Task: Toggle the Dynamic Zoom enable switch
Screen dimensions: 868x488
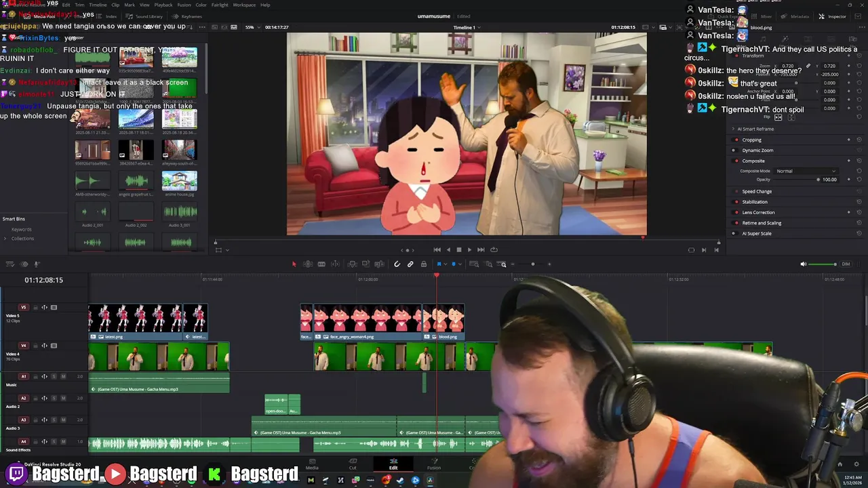Action: click(x=736, y=150)
